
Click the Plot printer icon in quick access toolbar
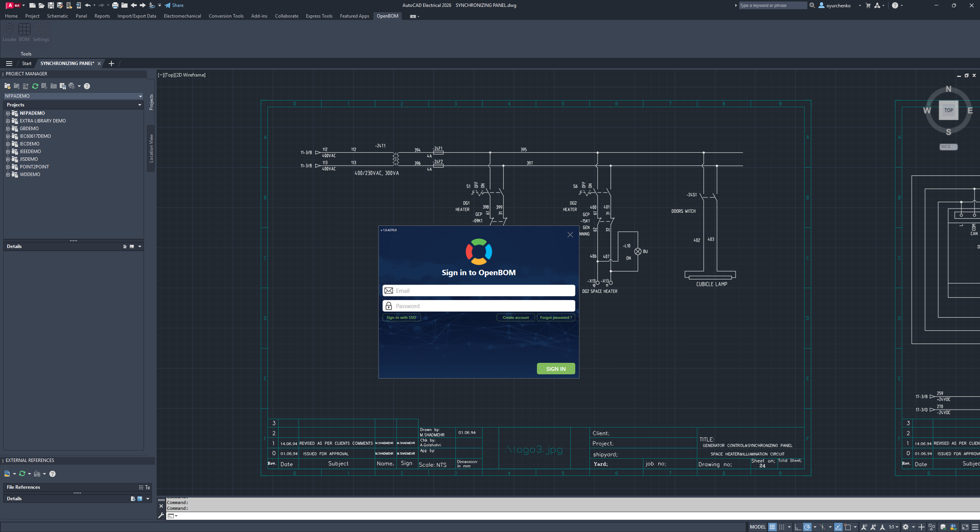pyautogui.click(x=115, y=5)
